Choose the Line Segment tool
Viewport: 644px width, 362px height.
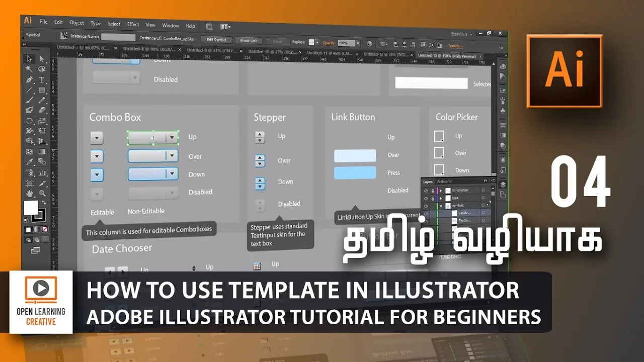30,89
